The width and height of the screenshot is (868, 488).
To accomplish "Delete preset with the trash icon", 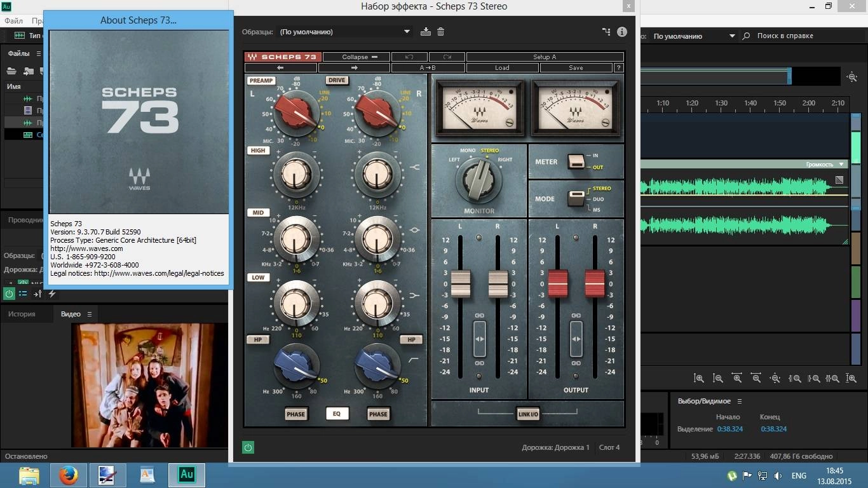I will pyautogui.click(x=441, y=32).
